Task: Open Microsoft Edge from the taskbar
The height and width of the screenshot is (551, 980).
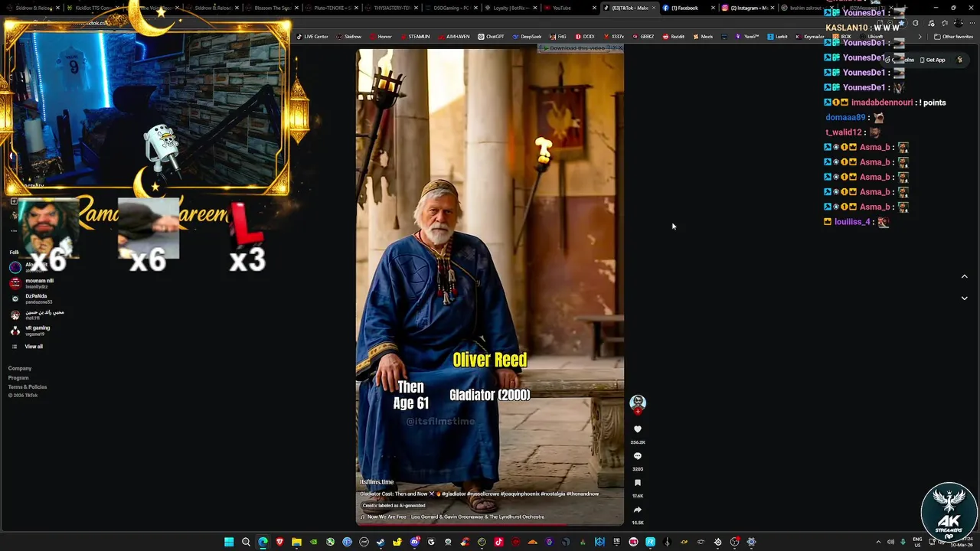Action: click(x=263, y=542)
